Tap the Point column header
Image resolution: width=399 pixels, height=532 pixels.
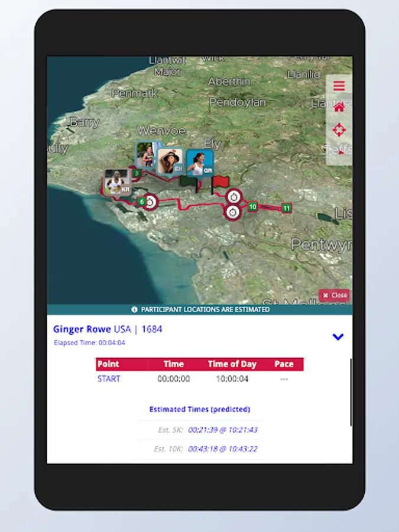click(108, 364)
